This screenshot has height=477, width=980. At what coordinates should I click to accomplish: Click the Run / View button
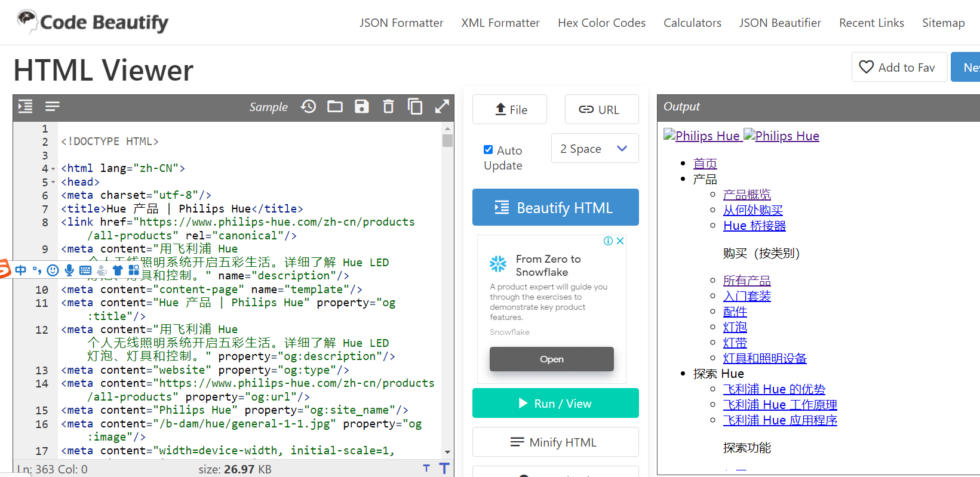click(x=555, y=403)
